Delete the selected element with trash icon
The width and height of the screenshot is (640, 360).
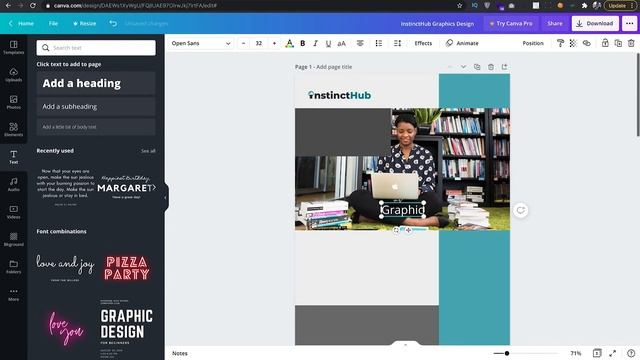[x=631, y=43]
